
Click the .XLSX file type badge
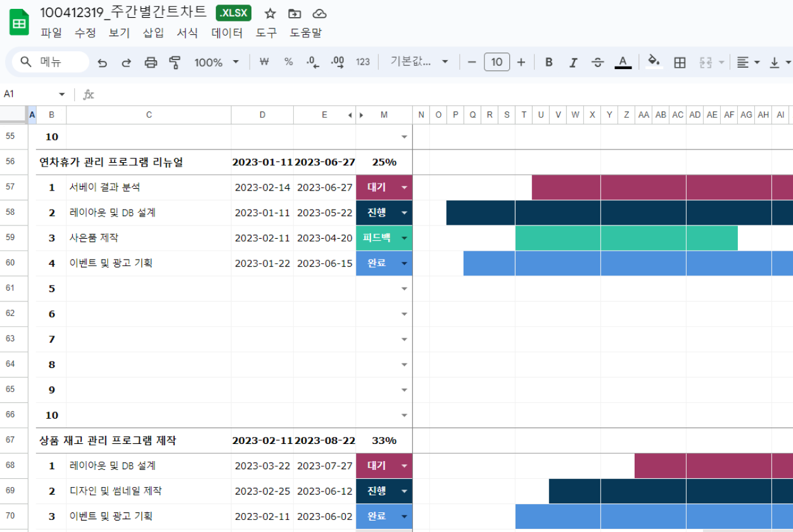(234, 13)
